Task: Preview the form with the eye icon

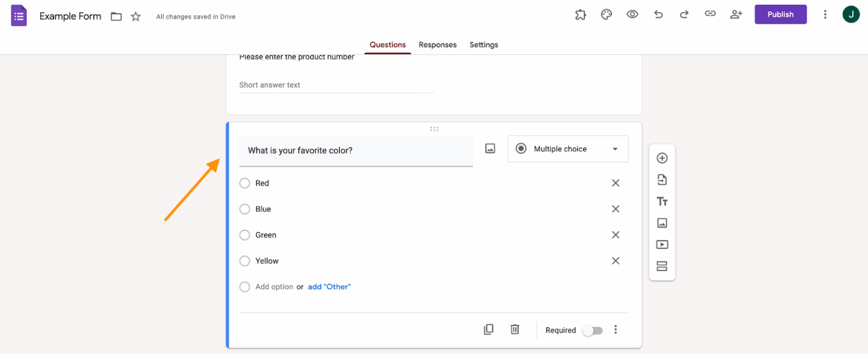Action: click(x=632, y=14)
